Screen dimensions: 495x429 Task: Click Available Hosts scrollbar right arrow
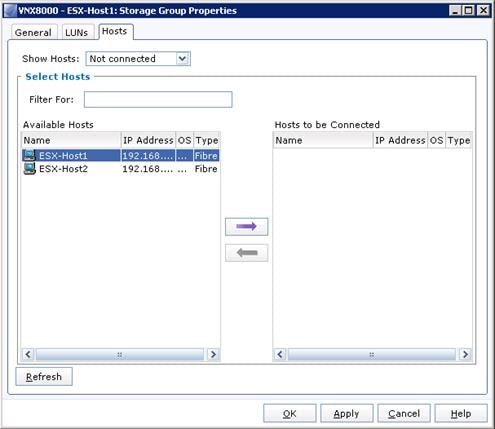pyautogui.click(x=213, y=354)
